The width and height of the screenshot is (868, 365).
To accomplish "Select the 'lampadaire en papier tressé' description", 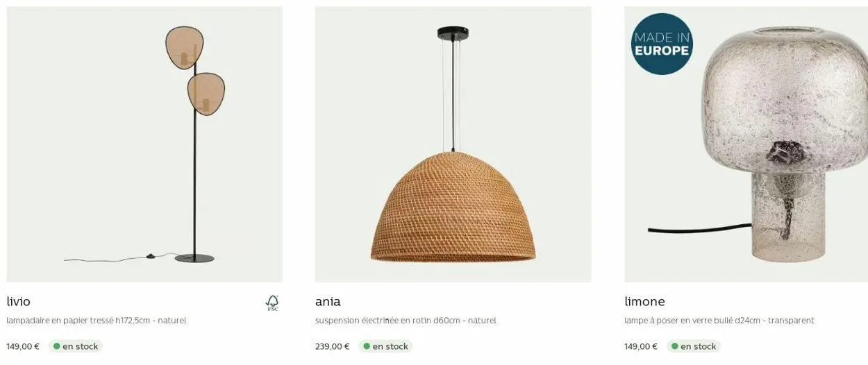I will 97,321.
